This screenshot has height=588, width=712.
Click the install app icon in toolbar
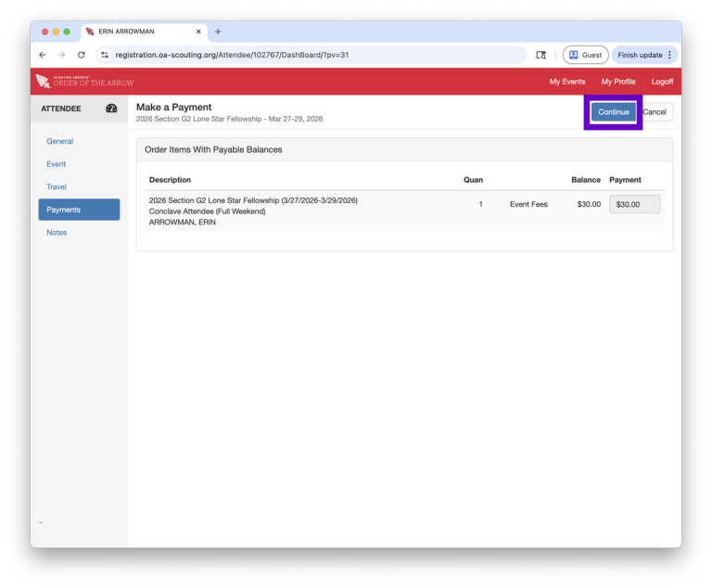(x=540, y=55)
